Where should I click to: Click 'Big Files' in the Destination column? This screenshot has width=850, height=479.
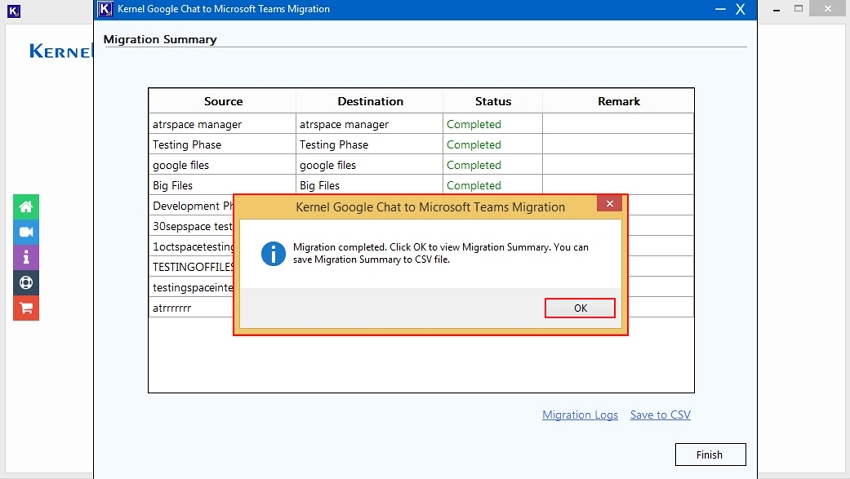click(369, 185)
